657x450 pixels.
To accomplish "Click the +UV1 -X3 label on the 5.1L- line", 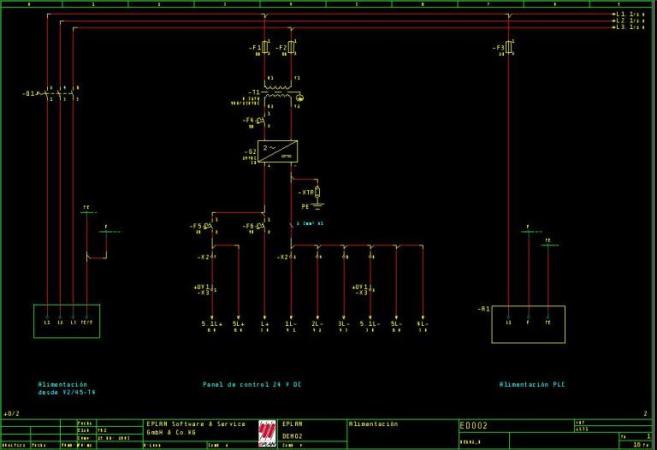I will (x=362, y=290).
